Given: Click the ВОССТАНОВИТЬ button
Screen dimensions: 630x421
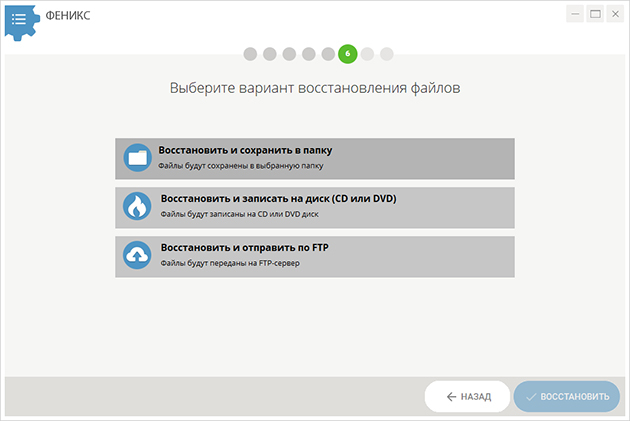Looking at the screenshot, I should point(567,396).
